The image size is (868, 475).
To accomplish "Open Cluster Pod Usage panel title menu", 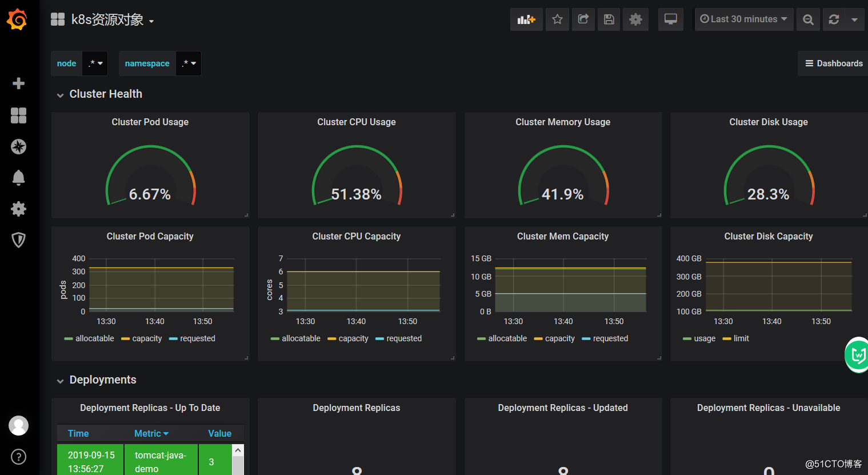I will pos(150,122).
